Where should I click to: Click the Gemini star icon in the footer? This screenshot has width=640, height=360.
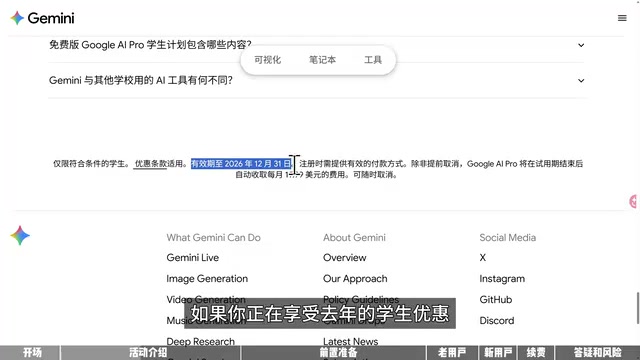(x=20, y=236)
